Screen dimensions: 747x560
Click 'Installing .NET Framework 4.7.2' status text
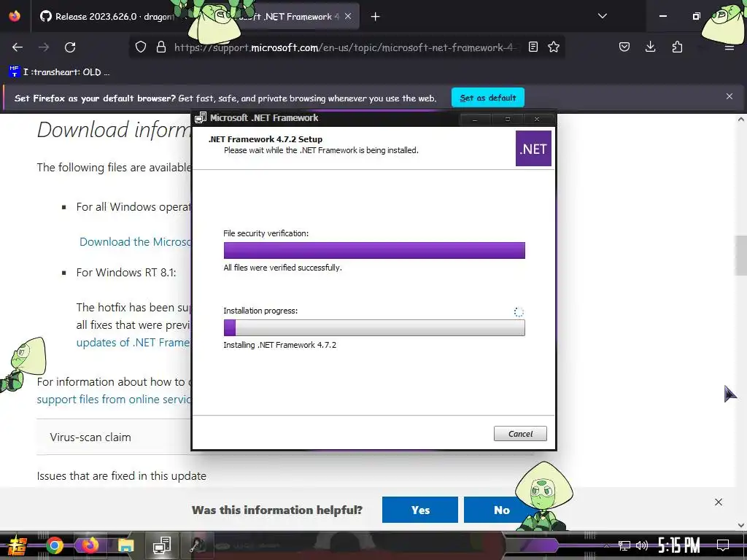(279, 345)
